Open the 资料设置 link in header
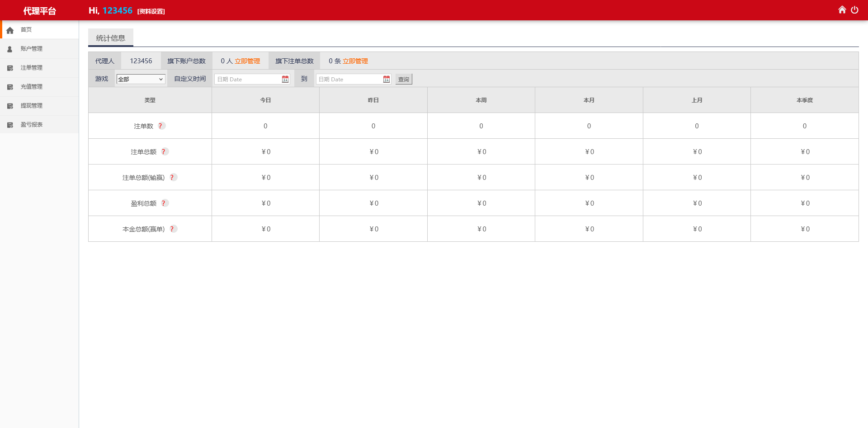 click(x=151, y=12)
